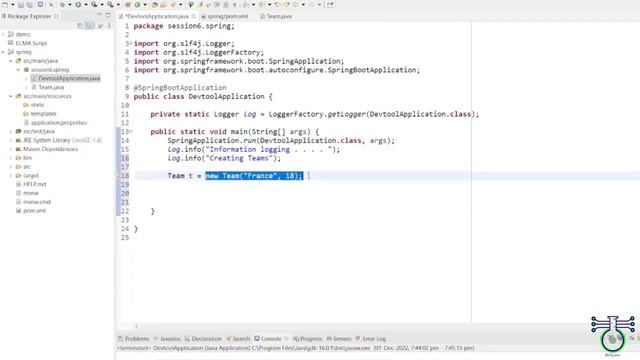The width and height of the screenshot is (640, 360).
Task: Open Package Explorer View Menu icon
Action: pyautogui.click(x=109, y=26)
